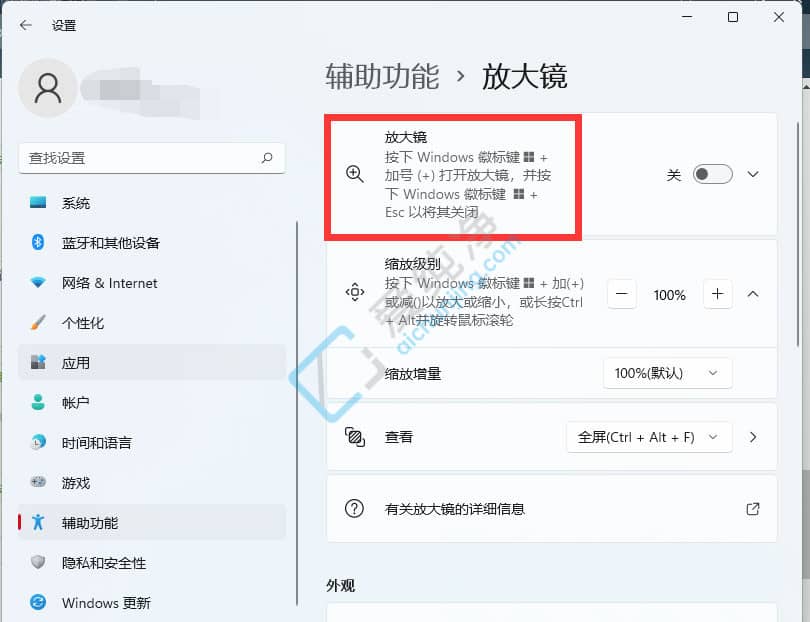Screen dimensions: 810x622
Task: Click the 应用 apps icon
Action: pos(38,362)
